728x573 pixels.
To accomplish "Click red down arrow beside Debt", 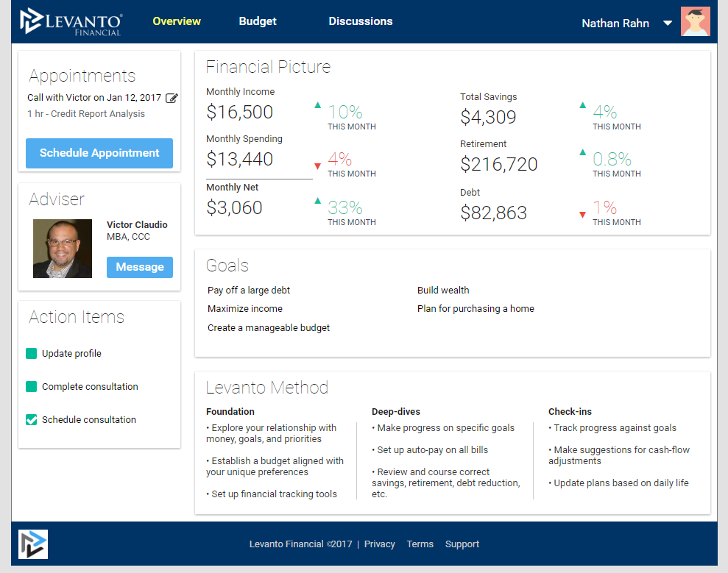I will point(583,215).
